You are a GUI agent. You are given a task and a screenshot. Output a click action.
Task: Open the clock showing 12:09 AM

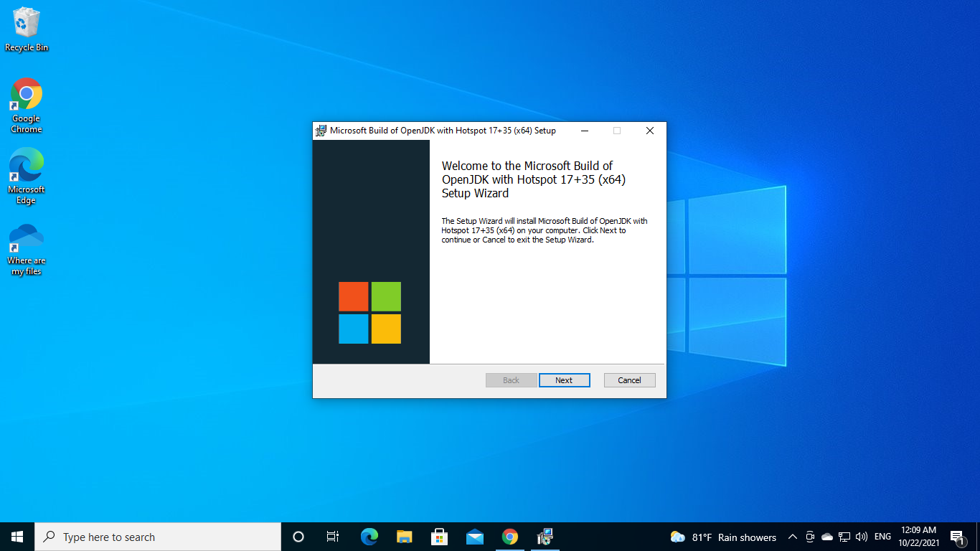tap(919, 537)
